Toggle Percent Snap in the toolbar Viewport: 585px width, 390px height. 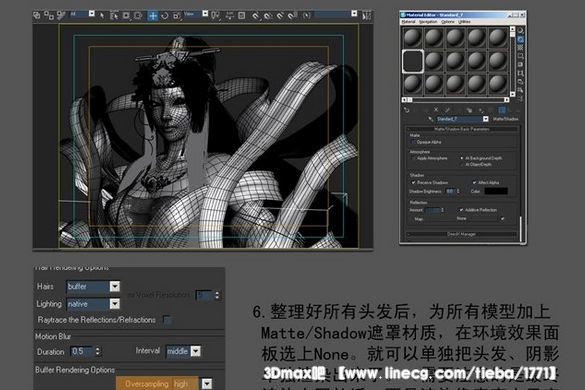pos(281,16)
